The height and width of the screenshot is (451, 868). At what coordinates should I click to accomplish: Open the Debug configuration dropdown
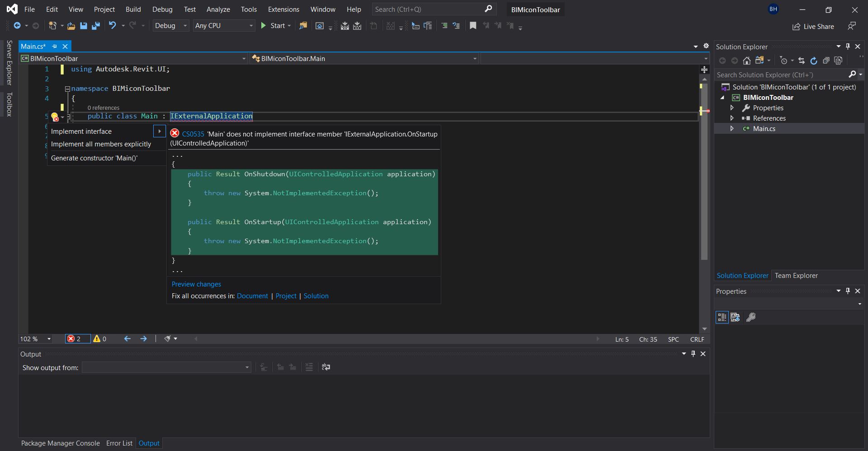[x=184, y=26]
